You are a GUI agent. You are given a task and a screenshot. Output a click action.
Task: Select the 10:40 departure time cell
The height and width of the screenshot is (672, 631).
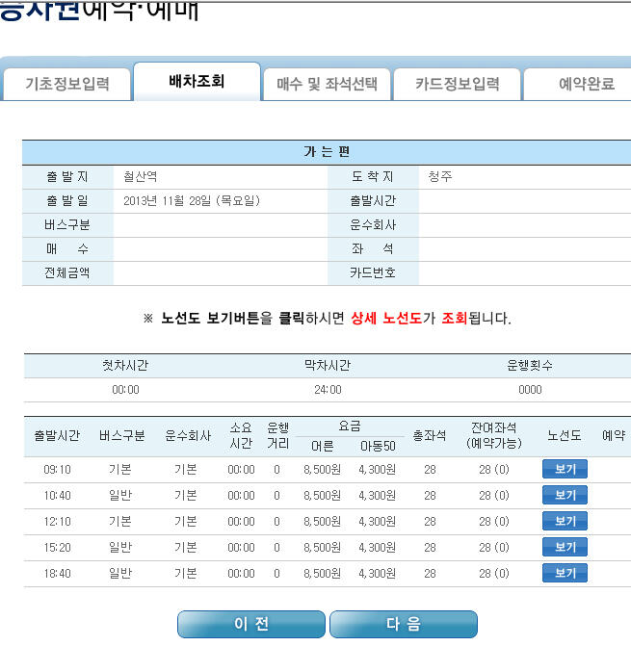click(57, 496)
